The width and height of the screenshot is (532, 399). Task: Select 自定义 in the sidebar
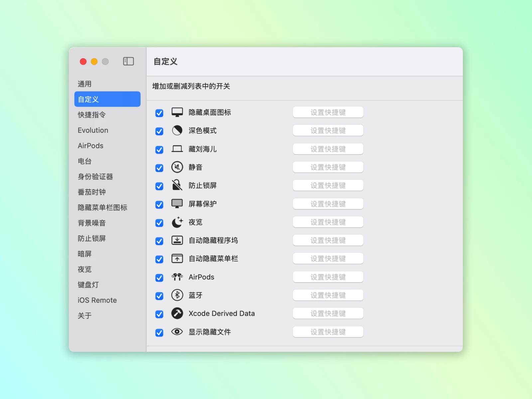coord(107,99)
